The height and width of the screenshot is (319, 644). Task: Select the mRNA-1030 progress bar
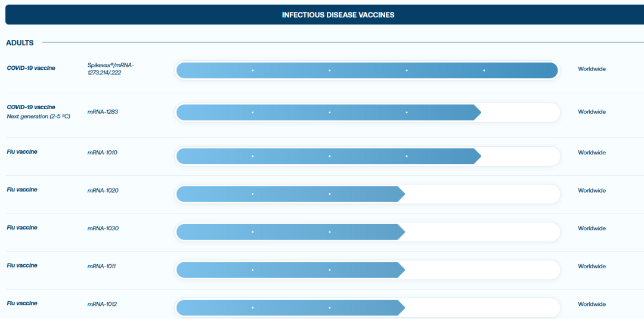click(290, 232)
